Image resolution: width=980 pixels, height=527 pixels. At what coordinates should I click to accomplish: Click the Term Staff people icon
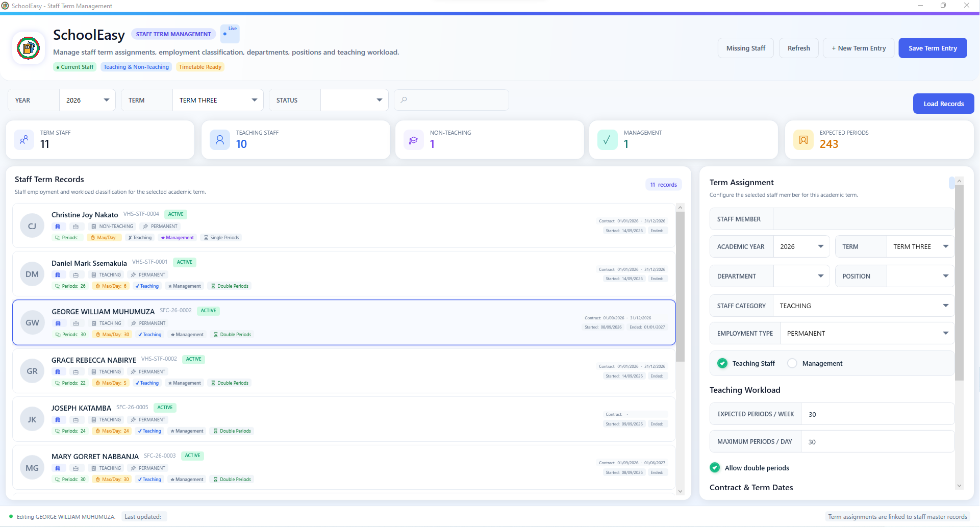[x=24, y=139]
